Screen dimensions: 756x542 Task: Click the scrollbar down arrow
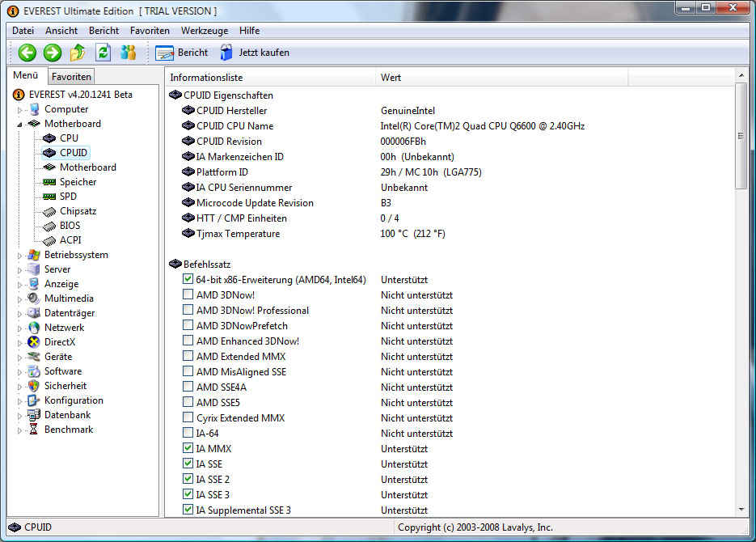(741, 509)
